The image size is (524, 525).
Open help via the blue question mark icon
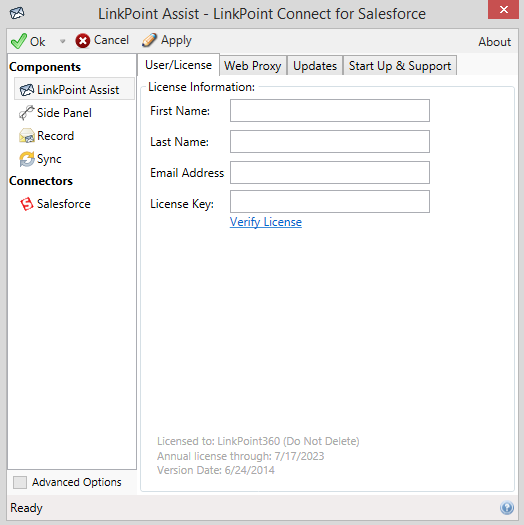click(x=507, y=508)
